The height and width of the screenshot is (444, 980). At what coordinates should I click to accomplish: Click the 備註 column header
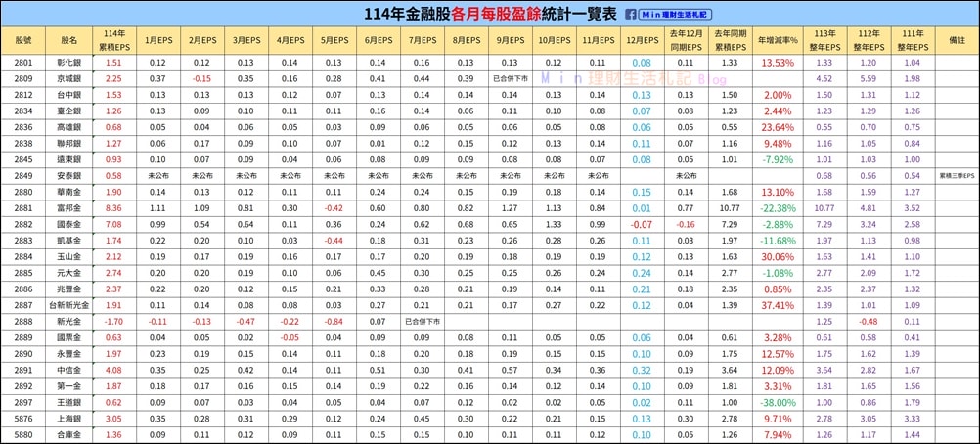tap(957, 40)
